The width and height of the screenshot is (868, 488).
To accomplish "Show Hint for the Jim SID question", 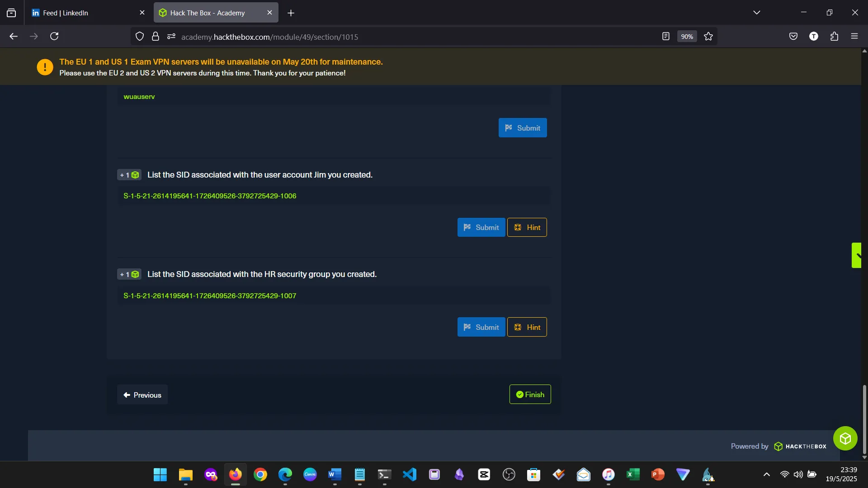I will click(x=527, y=227).
